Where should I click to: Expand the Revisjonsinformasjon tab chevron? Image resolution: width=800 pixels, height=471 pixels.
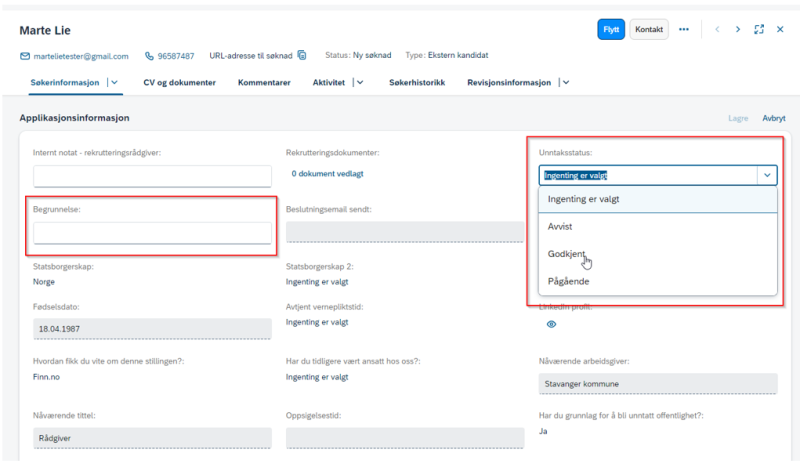(566, 82)
